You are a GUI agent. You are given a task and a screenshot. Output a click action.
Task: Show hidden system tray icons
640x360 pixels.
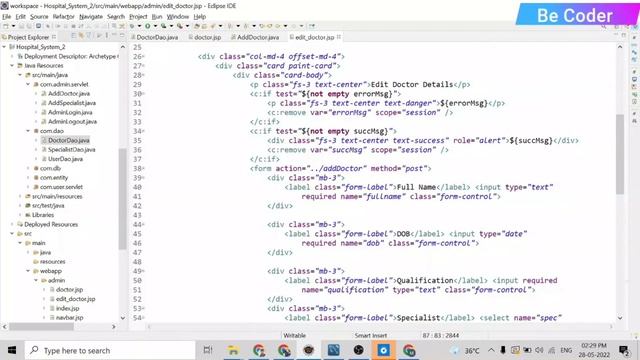(491, 350)
